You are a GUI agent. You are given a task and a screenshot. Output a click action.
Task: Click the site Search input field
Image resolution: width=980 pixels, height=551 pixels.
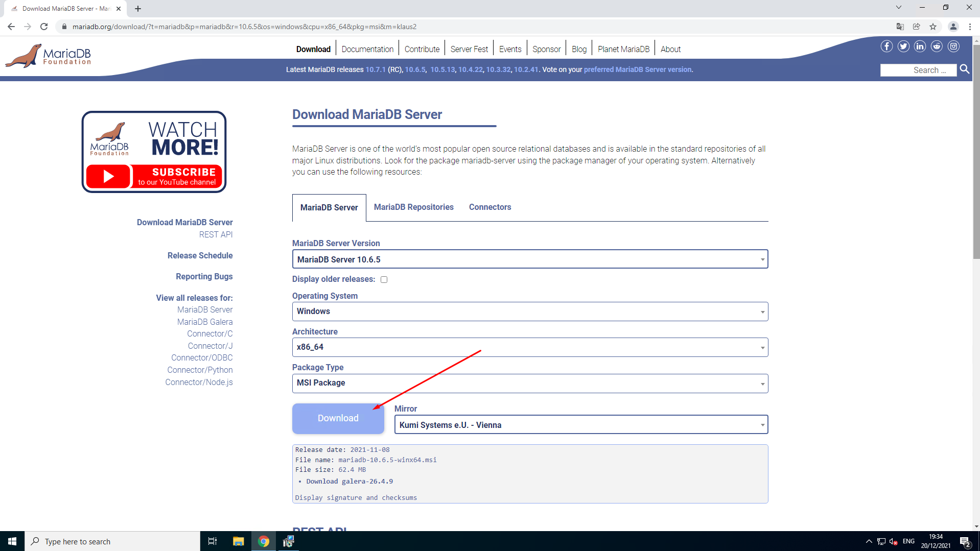[918, 70]
